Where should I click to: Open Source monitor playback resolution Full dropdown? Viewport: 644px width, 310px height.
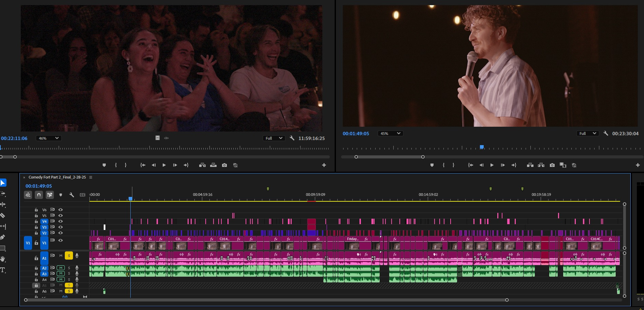tap(274, 138)
